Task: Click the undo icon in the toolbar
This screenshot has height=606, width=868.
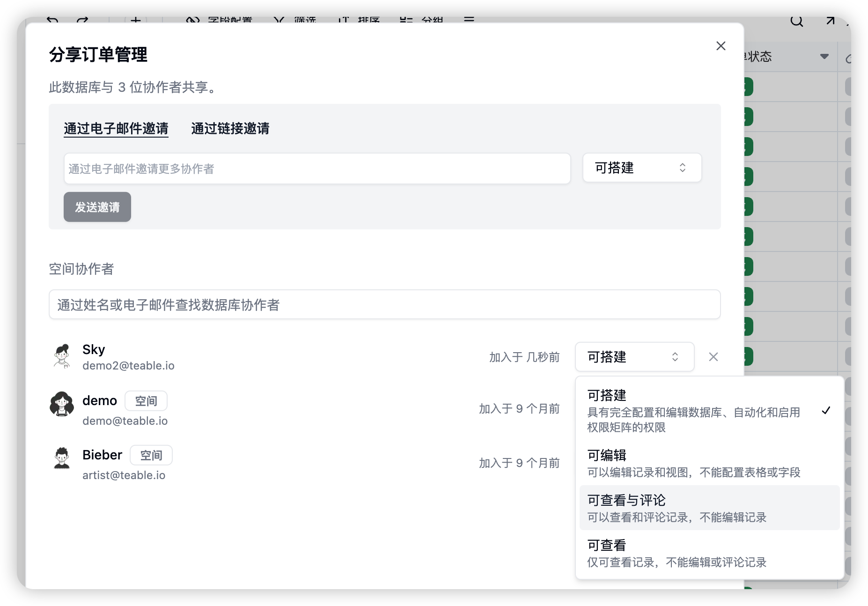Action: point(52,20)
